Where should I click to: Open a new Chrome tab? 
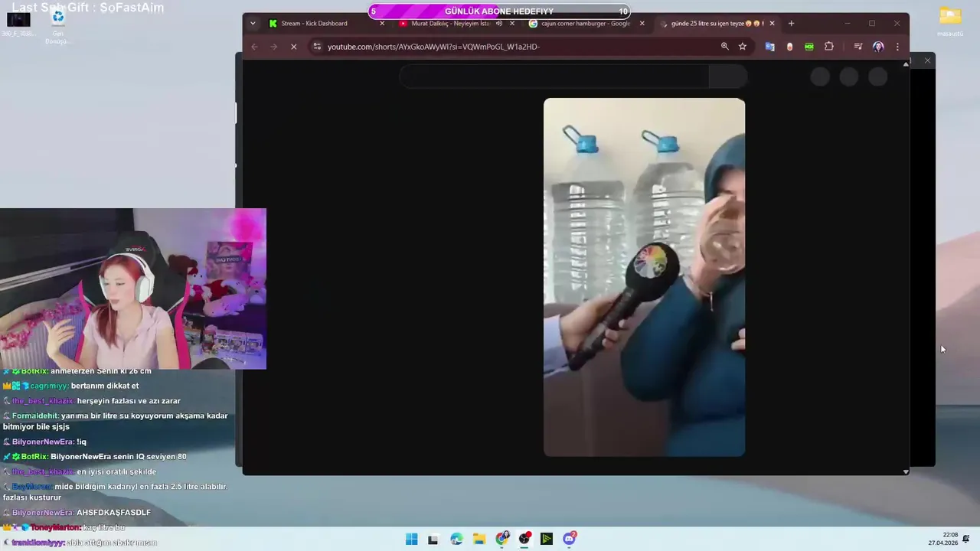tap(791, 23)
